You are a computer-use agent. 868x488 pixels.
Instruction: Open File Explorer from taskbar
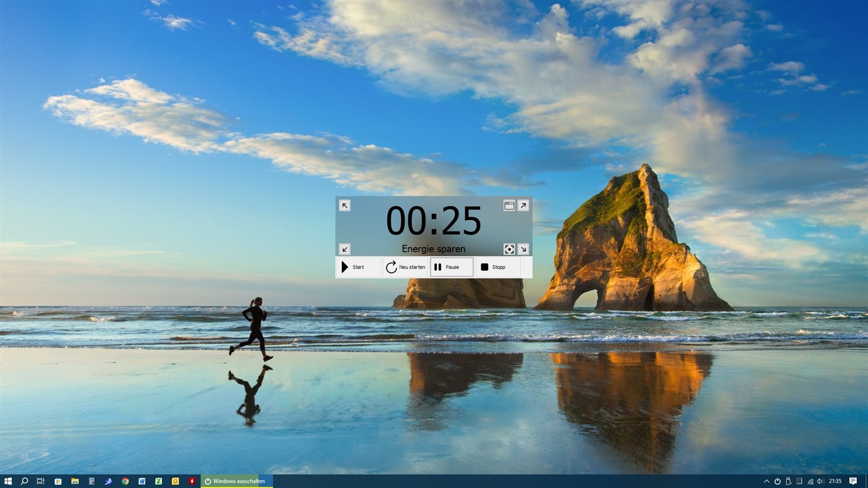(74, 481)
